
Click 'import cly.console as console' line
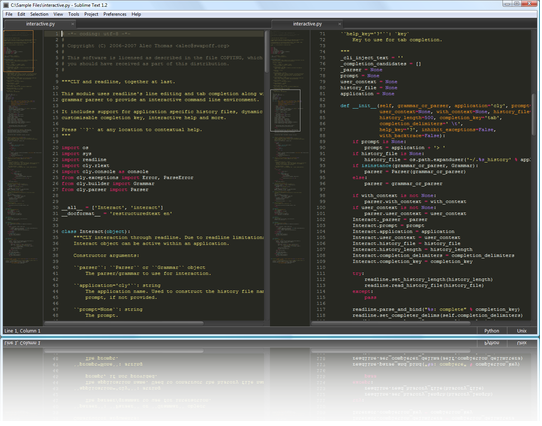pos(105,172)
